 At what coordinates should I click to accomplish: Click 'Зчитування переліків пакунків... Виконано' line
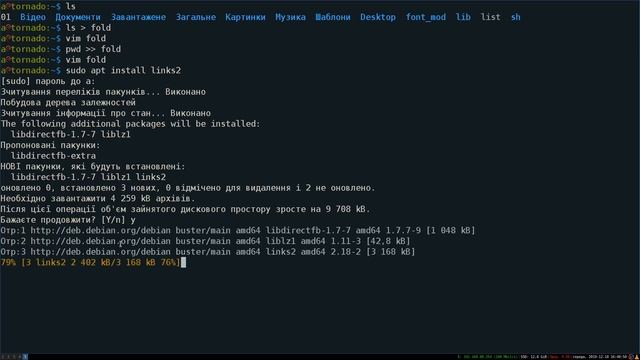click(x=103, y=92)
